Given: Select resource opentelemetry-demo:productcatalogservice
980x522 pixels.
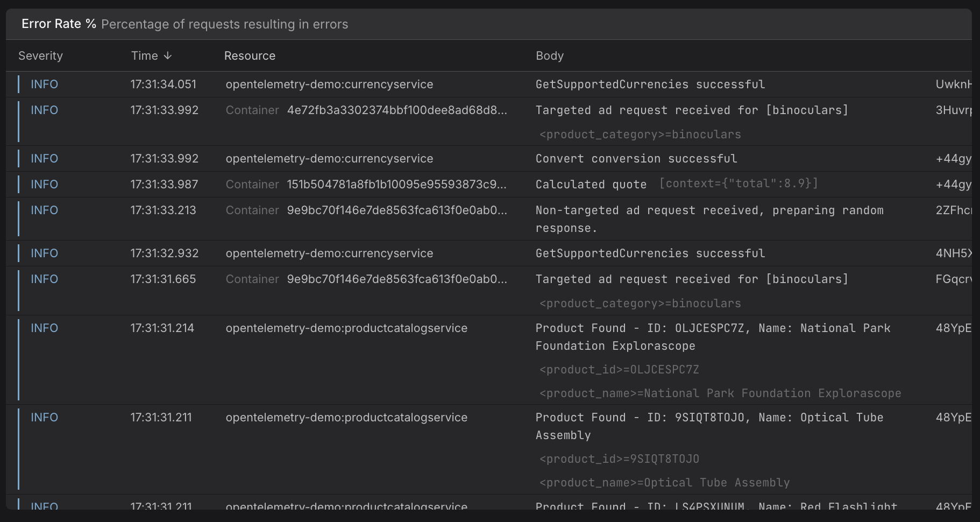Looking at the screenshot, I should pyautogui.click(x=347, y=328).
